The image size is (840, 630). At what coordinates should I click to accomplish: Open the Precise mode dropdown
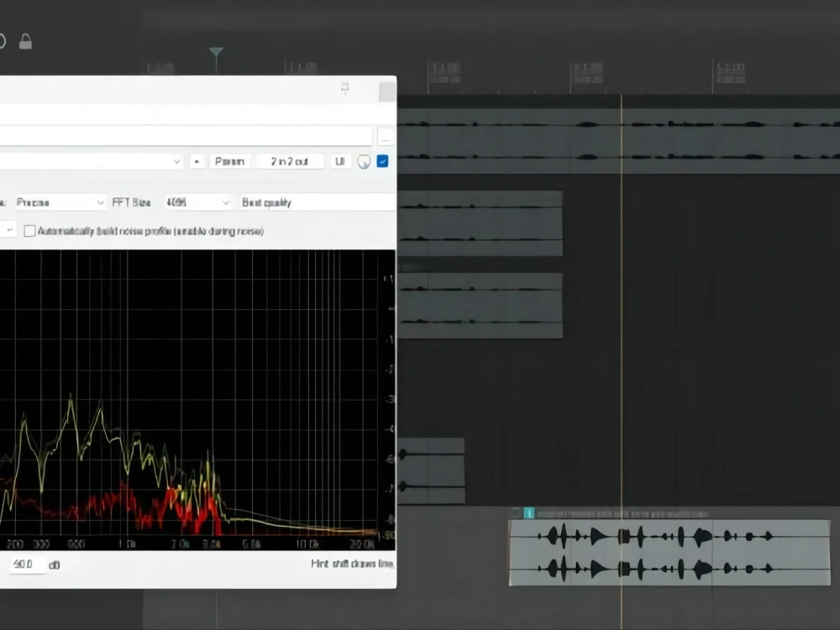point(60,202)
